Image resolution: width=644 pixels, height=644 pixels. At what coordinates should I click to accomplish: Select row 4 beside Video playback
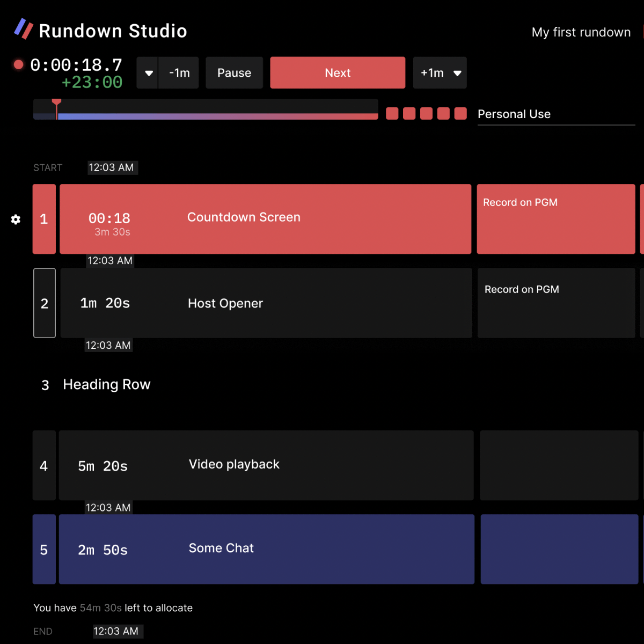[x=45, y=465]
